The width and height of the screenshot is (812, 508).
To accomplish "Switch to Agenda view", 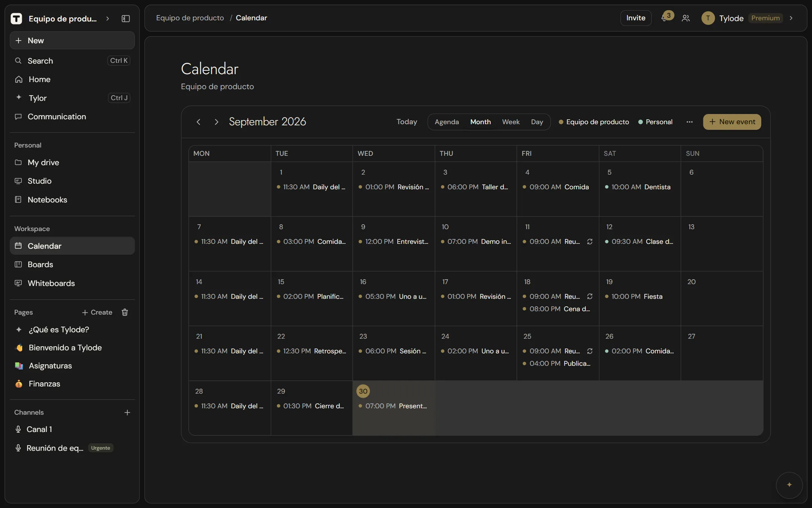I will tap(447, 122).
